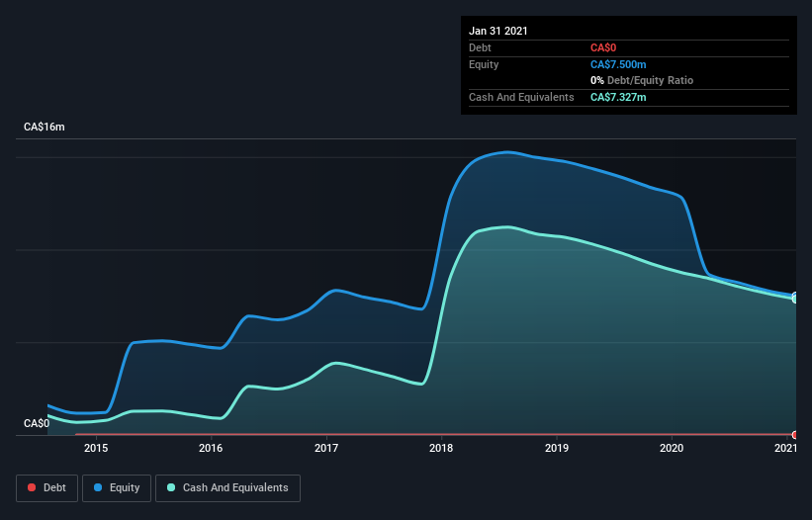Screen dimensions: 812x520
Task: Click the red CA$0 Debt value in tooltip
Action: pyautogui.click(x=604, y=47)
